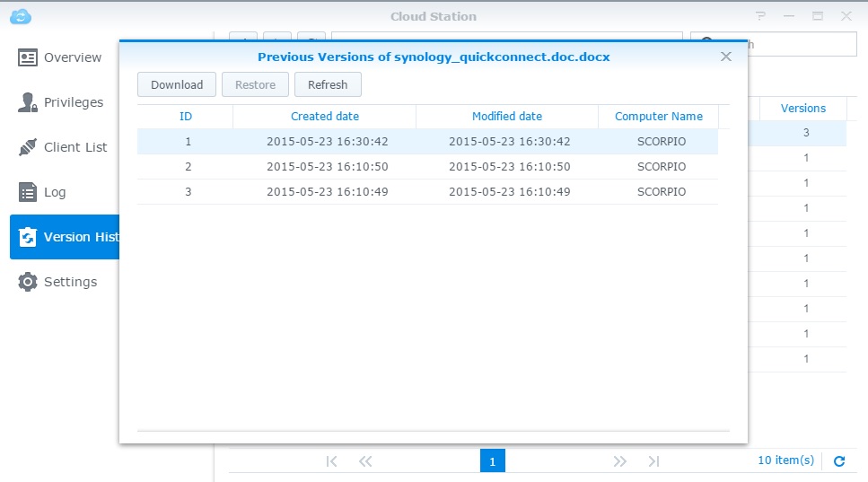The image size is (868, 482).
Task: Click SCORPIO in version 2 row
Action: click(662, 167)
